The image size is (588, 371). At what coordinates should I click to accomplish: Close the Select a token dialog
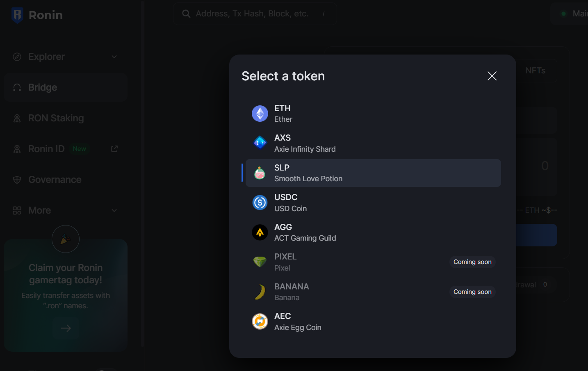tap(492, 76)
